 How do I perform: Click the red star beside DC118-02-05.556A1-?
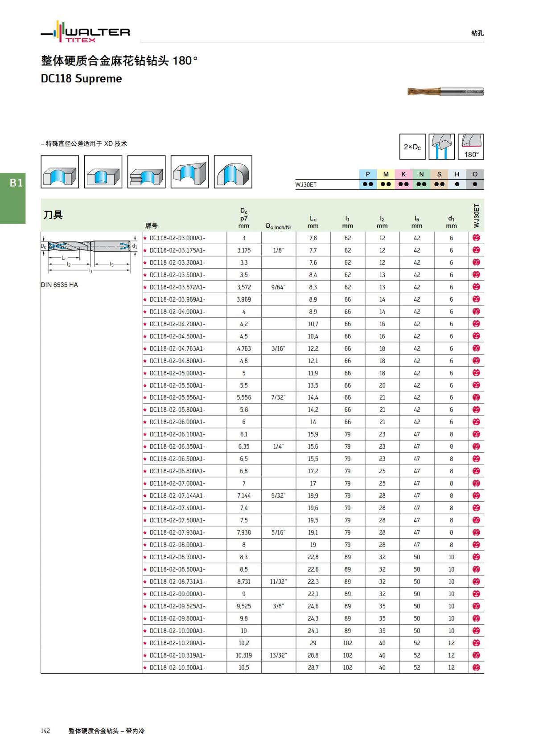[145, 397]
